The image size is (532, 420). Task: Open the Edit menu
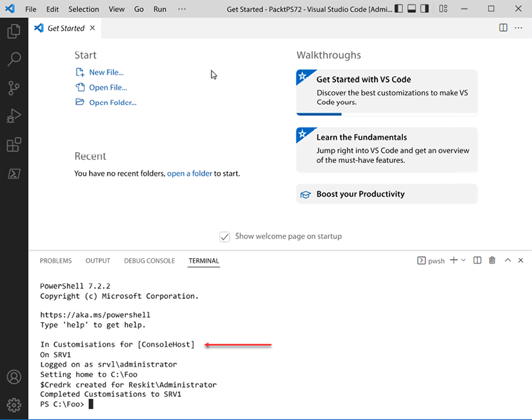pyautogui.click(x=52, y=9)
